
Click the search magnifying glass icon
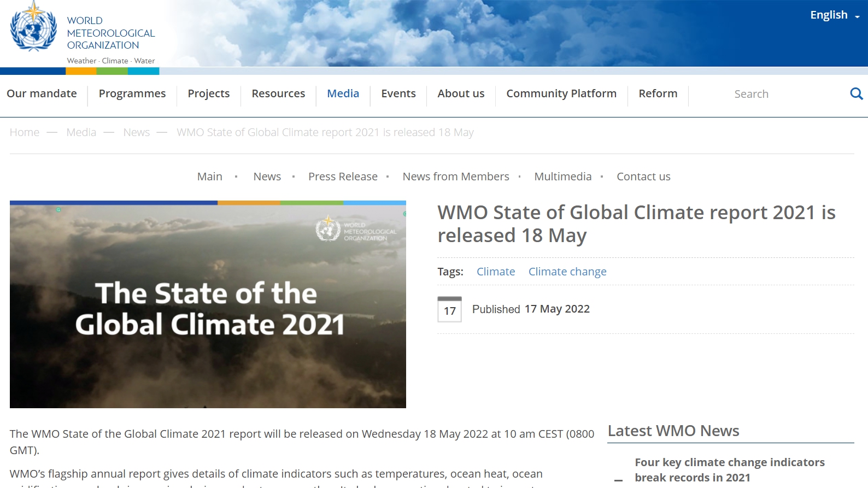(x=856, y=94)
